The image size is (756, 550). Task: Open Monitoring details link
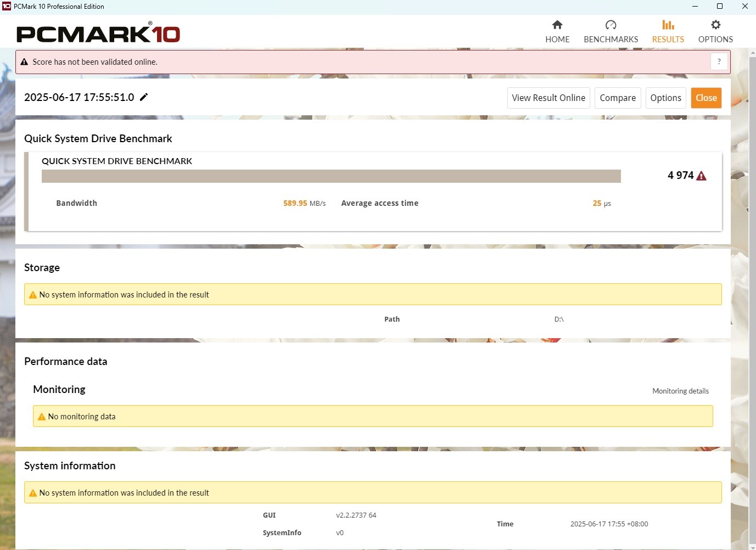(680, 391)
